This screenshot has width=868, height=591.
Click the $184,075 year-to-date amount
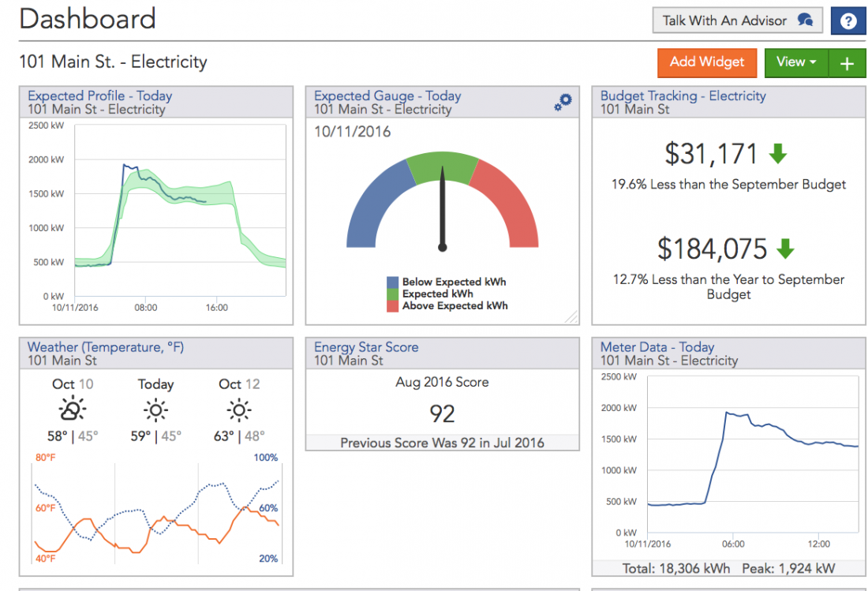click(712, 249)
